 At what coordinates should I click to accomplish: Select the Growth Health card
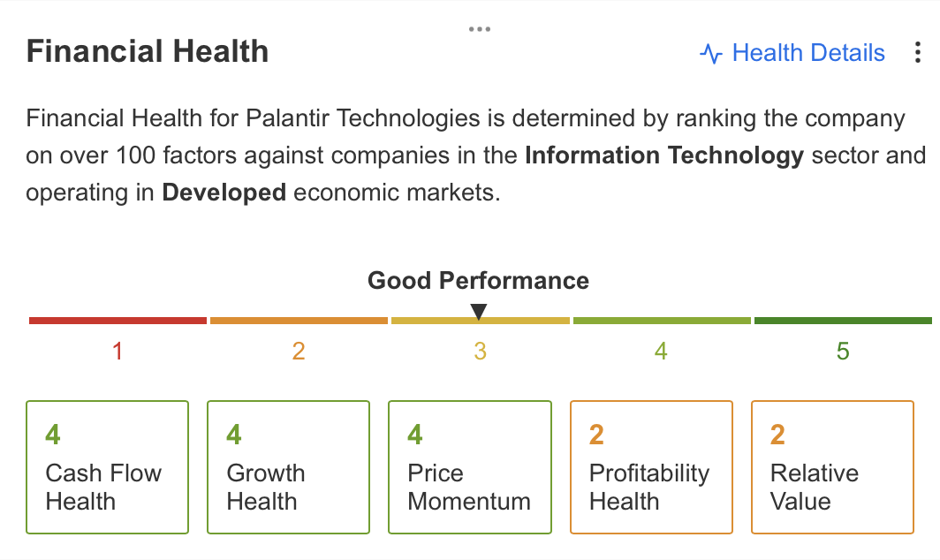288,467
